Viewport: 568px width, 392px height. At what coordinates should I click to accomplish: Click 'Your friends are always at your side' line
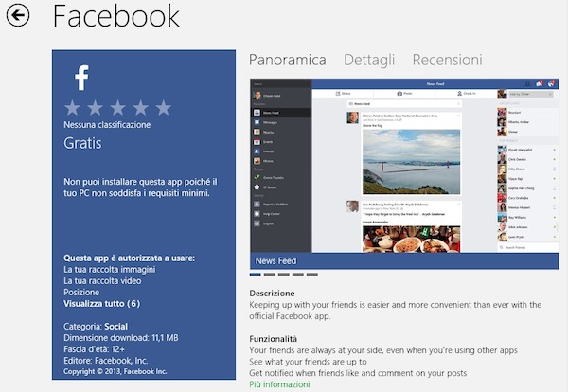coord(383,350)
